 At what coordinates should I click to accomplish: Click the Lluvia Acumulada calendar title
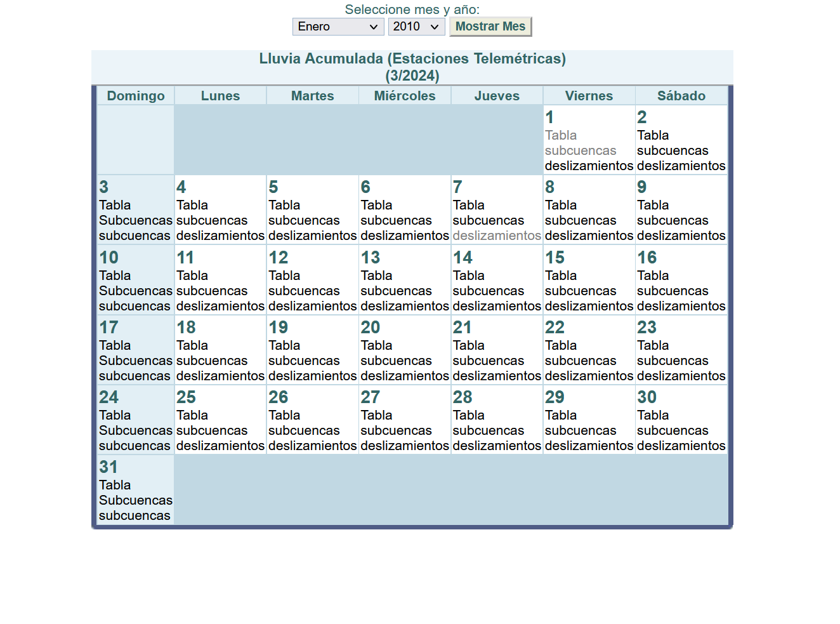[x=412, y=67]
